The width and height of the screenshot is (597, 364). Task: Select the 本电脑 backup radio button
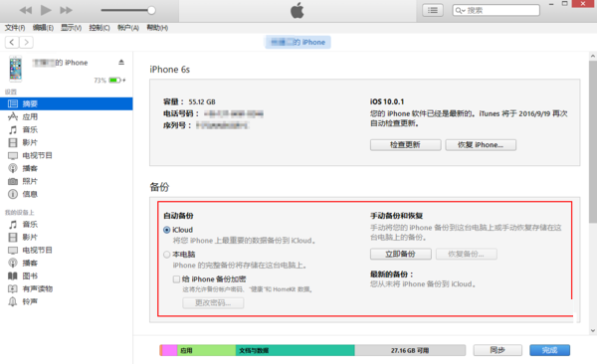tap(167, 255)
